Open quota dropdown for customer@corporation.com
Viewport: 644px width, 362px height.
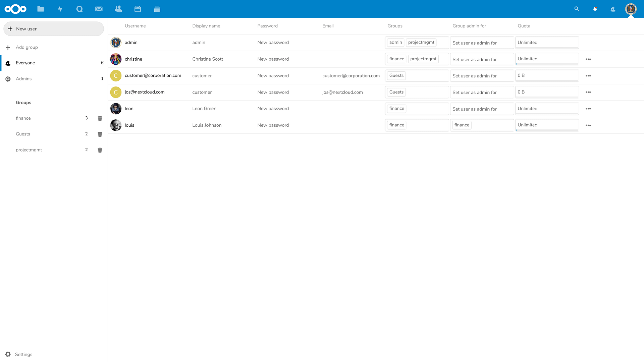pos(547,75)
